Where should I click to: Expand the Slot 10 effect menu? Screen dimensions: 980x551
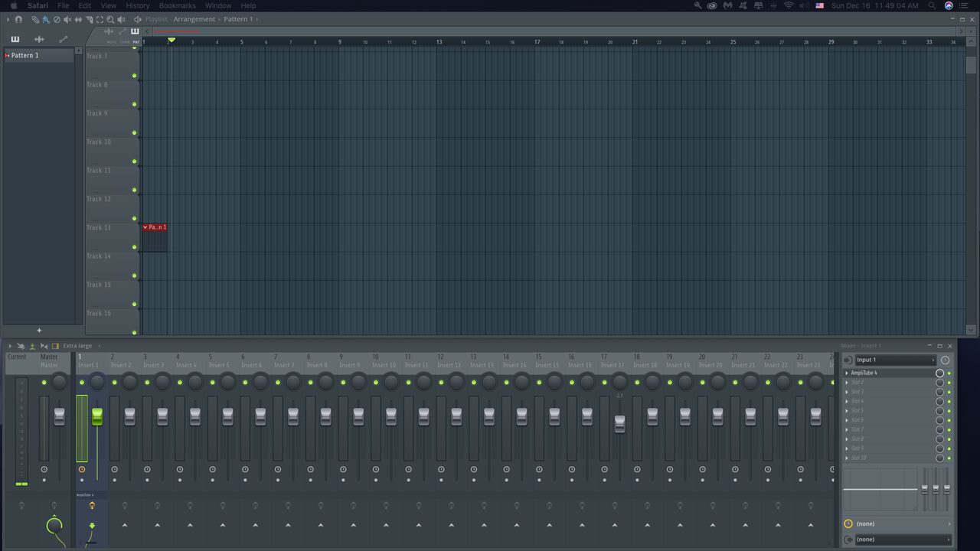coord(847,458)
